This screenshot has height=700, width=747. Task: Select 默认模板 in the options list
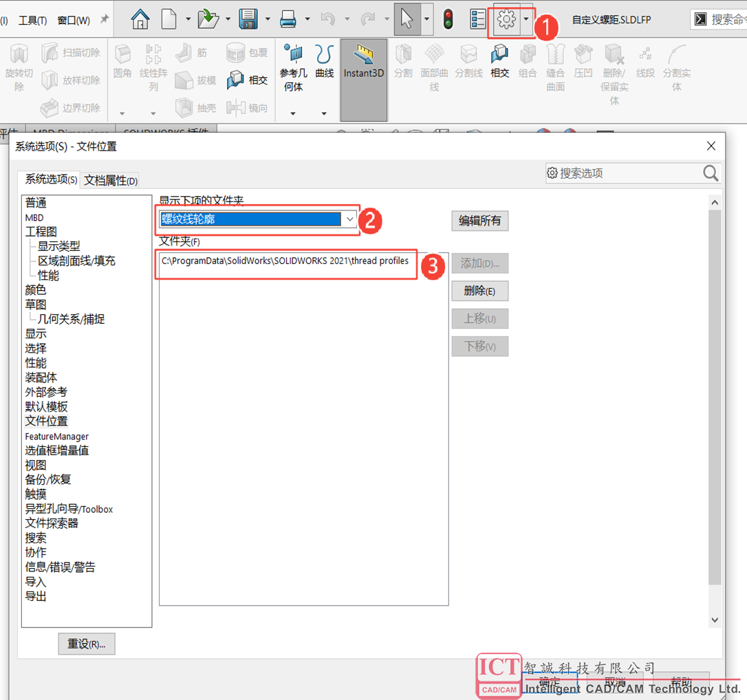pos(46,406)
